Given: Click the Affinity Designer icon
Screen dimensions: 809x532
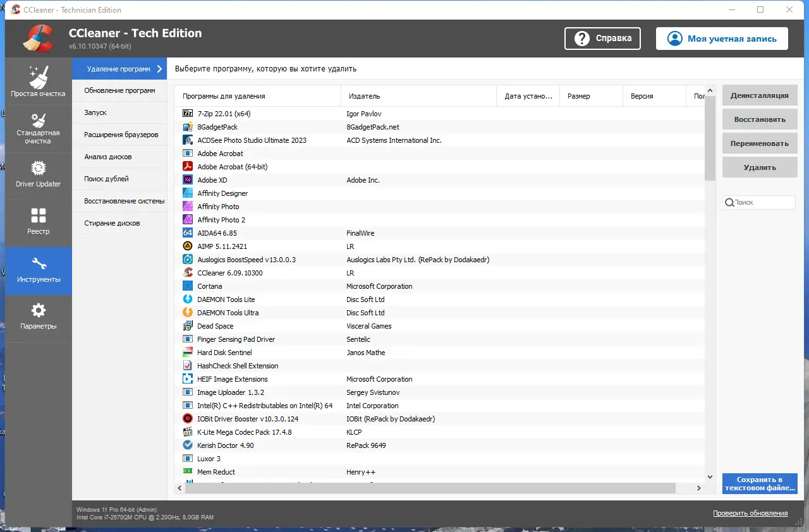Looking at the screenshot, I should pyautogui.click(x=187, y=193).
